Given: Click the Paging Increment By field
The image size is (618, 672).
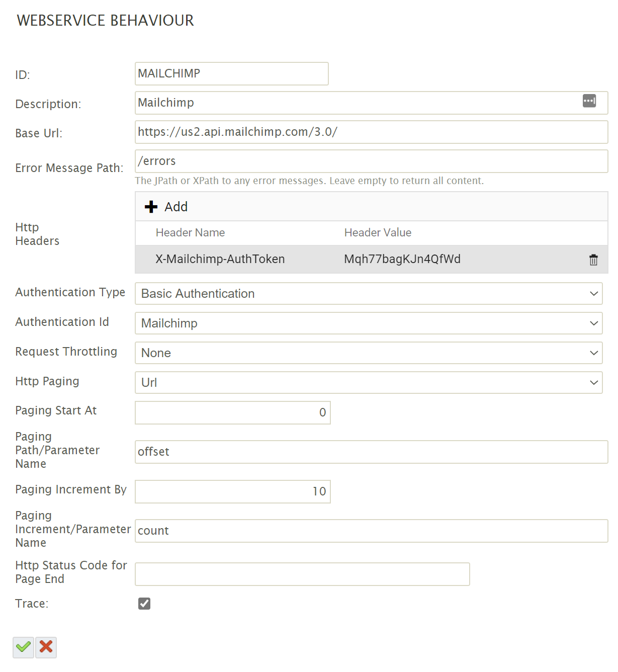Looking at the screenshot, I should [x=232, y=491].
